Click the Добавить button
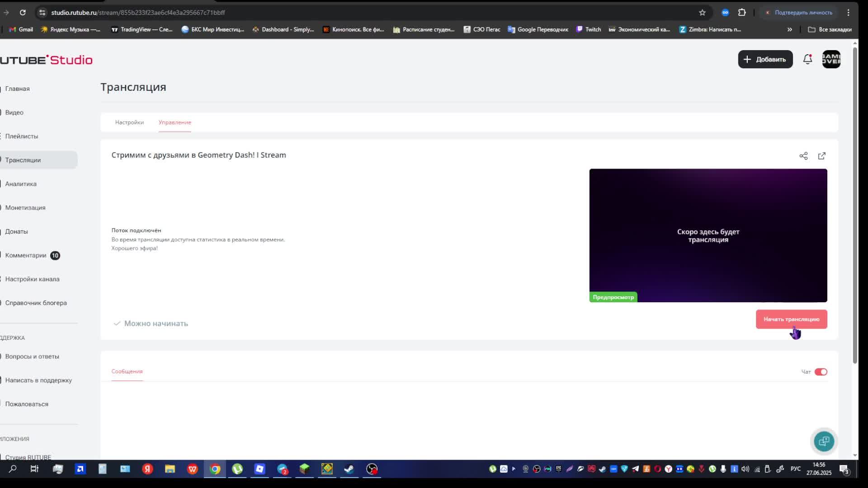 pyautogui.click(x=765, y=59)
